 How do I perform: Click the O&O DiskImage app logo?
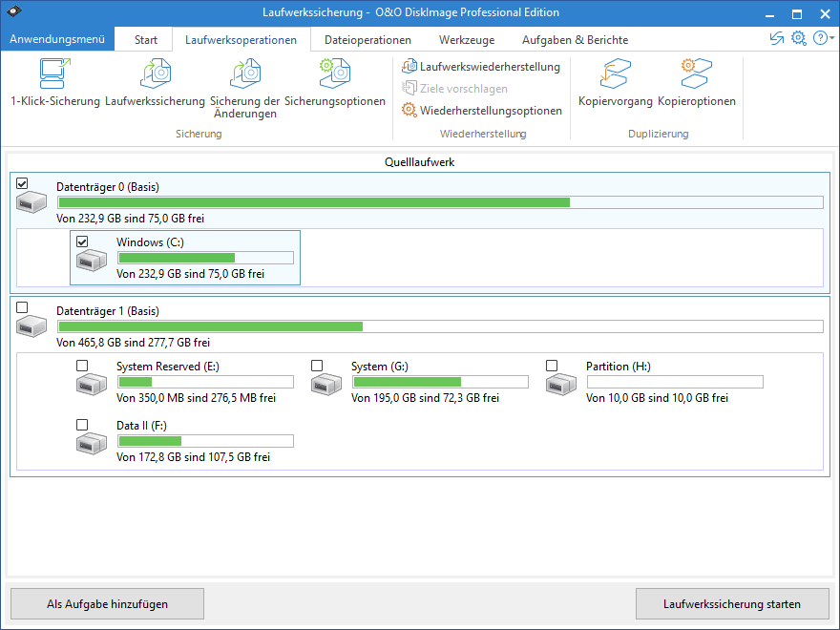(14, 11)
